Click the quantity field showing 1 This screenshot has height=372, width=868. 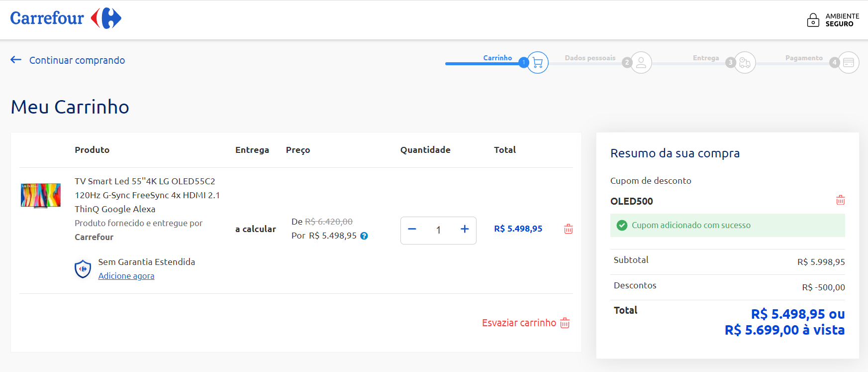coord(438,230)
